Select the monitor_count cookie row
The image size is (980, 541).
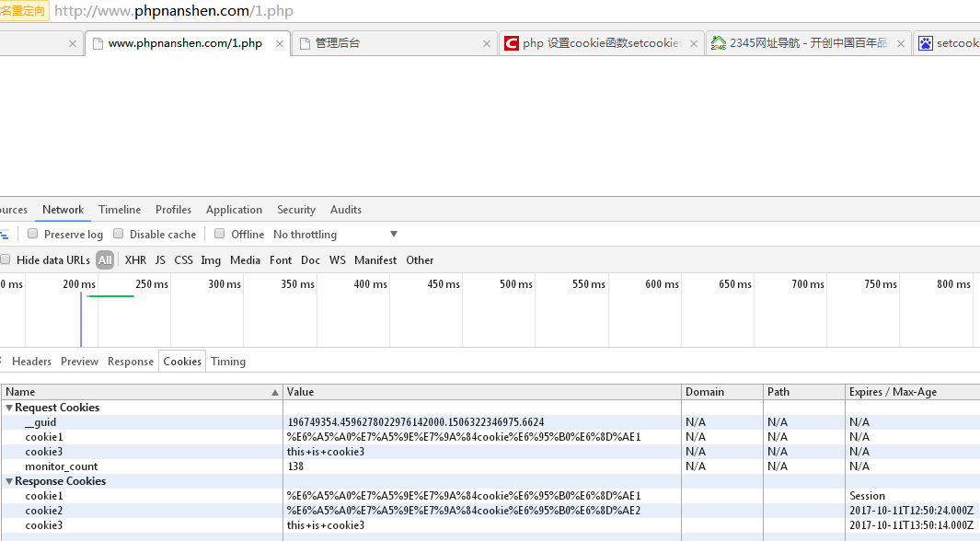(x=490, y=466)
